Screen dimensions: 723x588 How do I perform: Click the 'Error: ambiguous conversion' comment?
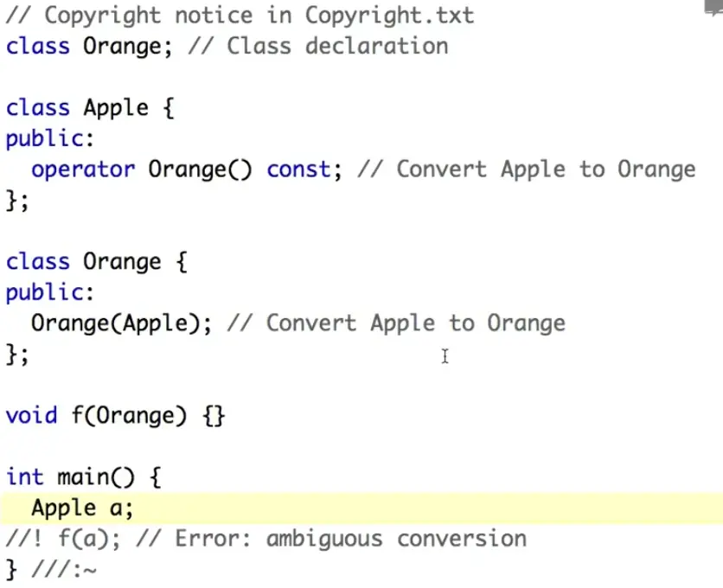point(350,539)
